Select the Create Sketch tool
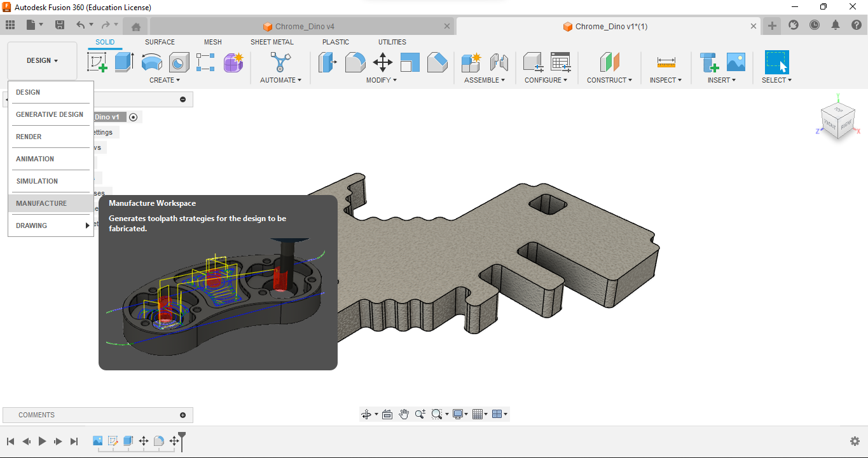Image resolution: width=868 pixels, height=458 pixels. click(x=97, y=62)
